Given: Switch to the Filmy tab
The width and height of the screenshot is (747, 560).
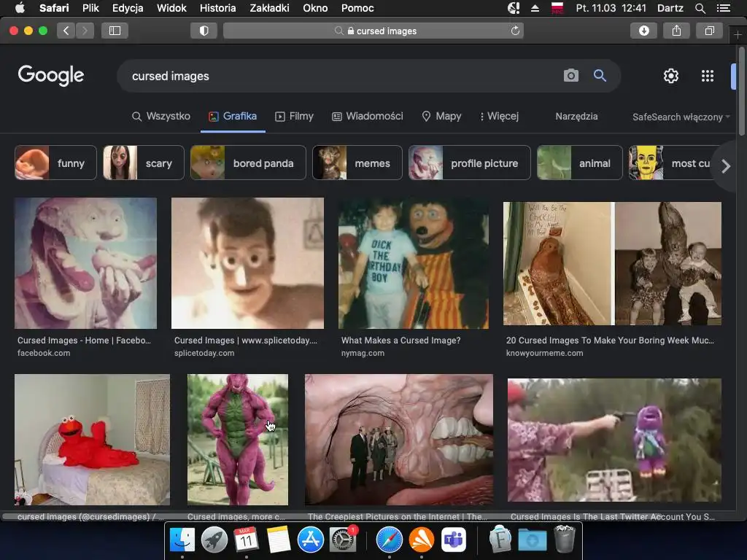Looking at the screenshot, I should point(295,116).
